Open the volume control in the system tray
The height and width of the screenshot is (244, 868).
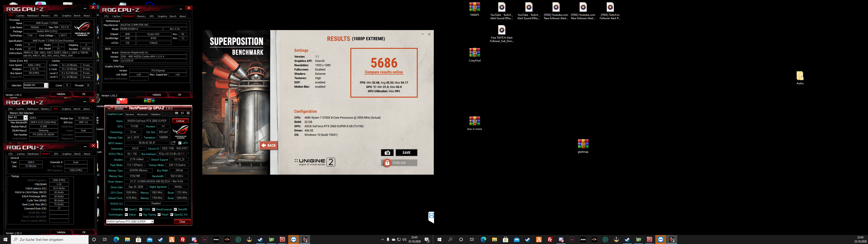pos(404,240)
